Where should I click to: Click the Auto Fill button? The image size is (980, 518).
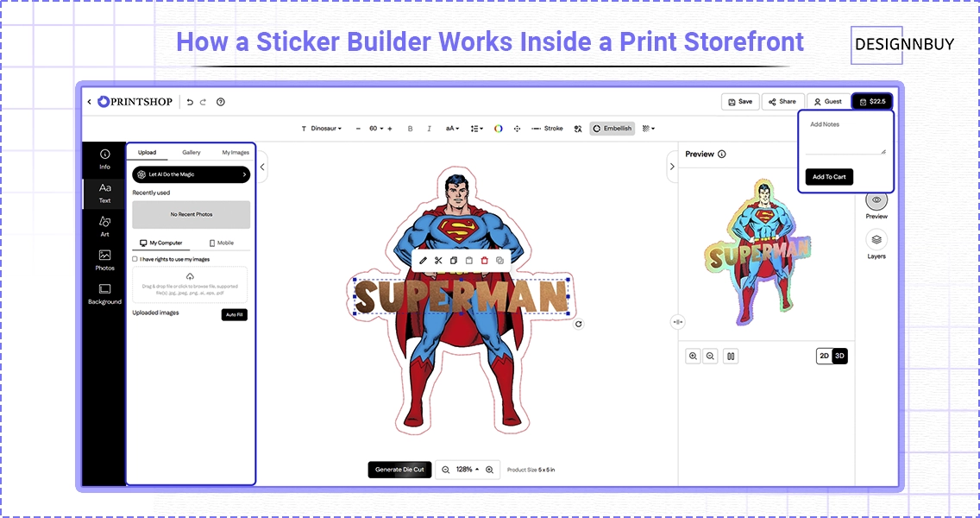(x=235, y=314)
